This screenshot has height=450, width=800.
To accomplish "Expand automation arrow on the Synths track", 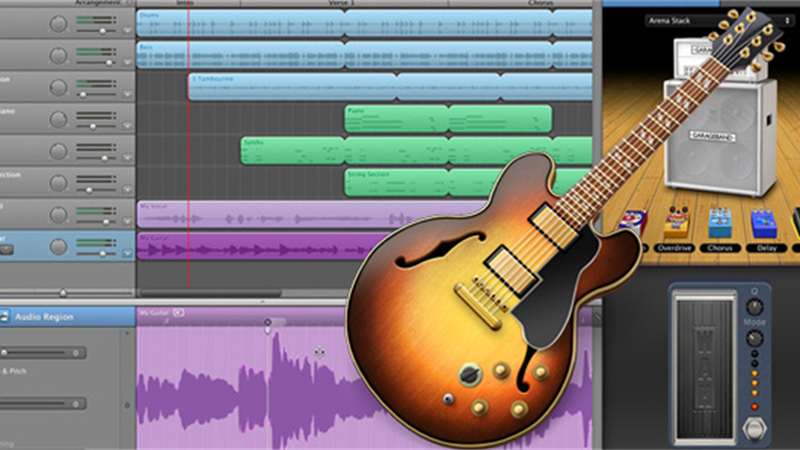I will point(127,157).
